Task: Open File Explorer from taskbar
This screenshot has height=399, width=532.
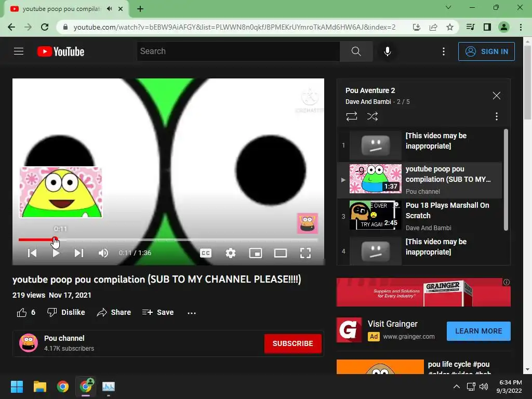Action: 39,387
